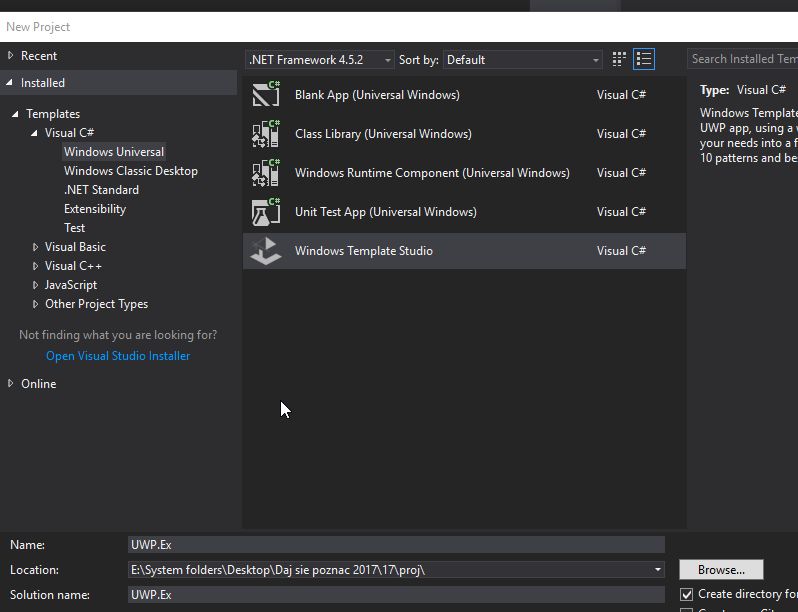Pick the Windows Runtime Component icon
Screen dimensions: 798x612
(x=266, y=172)
